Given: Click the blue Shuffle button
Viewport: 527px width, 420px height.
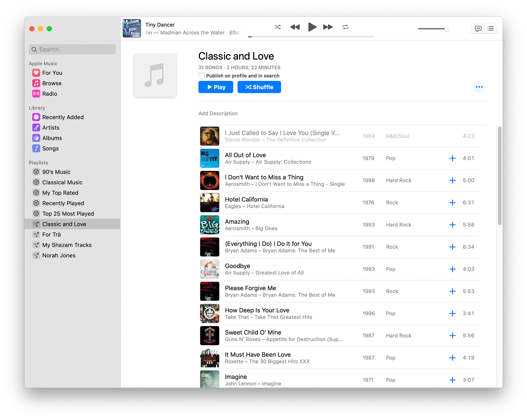Looking at the screenshot, I should click(259, 87).
